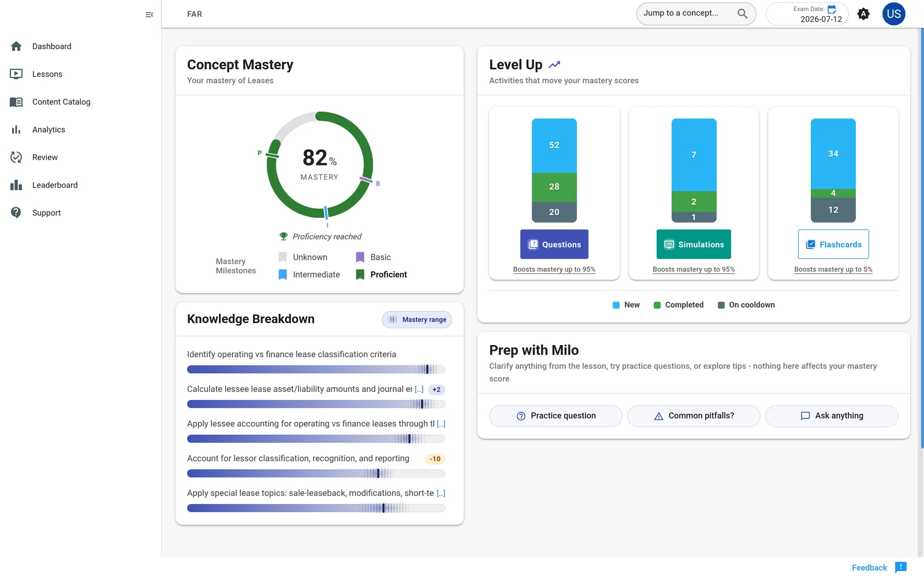Click the Feedback speech bubble icon

pyautogui.click(x=901, y=568)
